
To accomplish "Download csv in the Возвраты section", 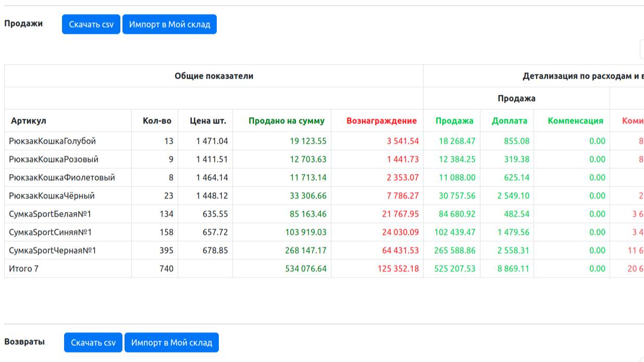I will tap(93, 343).
